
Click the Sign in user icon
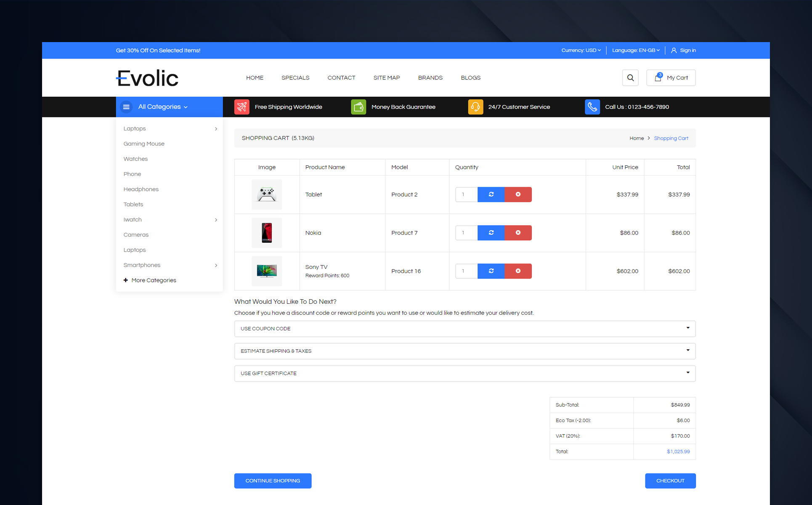[674, 50]
